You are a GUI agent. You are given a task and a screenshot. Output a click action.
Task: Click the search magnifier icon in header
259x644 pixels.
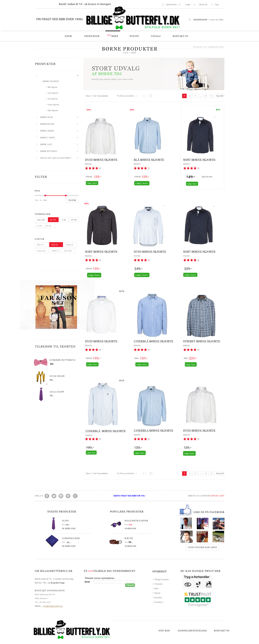click(212, 4)
